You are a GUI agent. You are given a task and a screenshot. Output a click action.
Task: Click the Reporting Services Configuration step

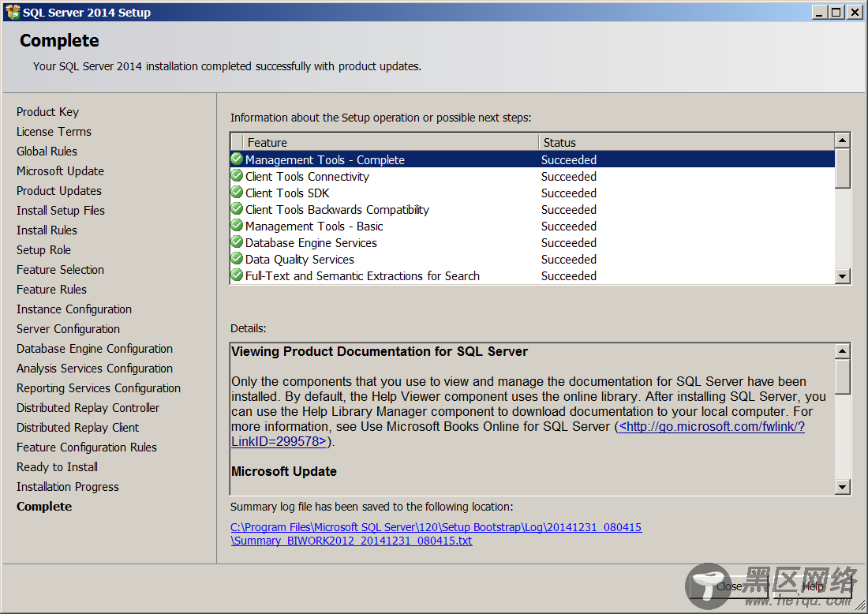tap(99, 388)
